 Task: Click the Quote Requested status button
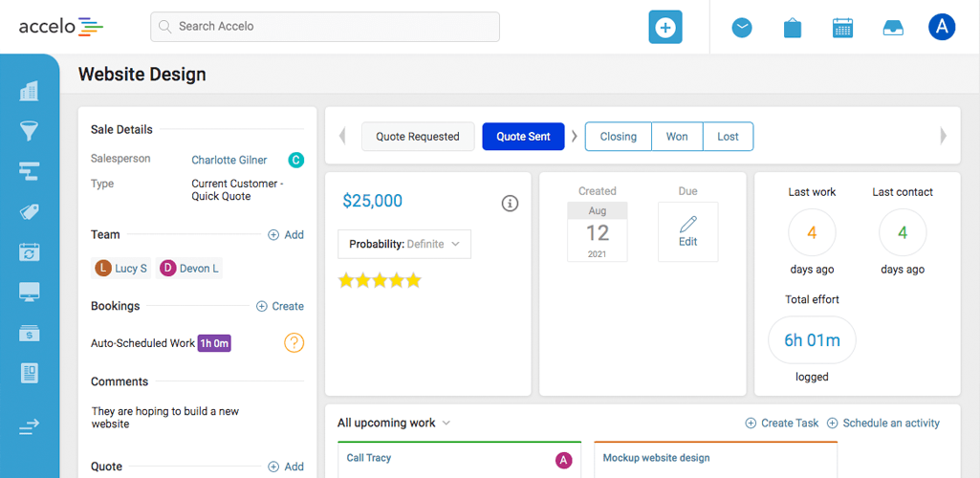coord(417,137)
